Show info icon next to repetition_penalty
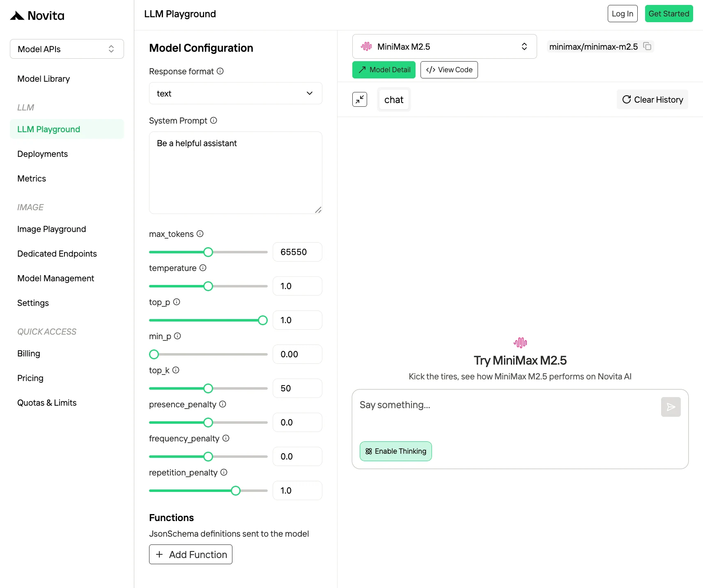 coord(224,472)
